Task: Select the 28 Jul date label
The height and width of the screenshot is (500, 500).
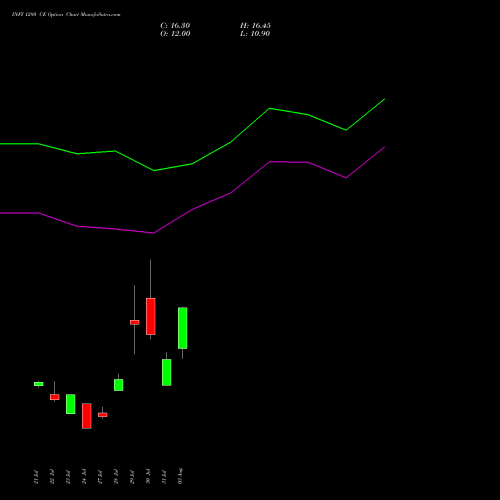Action: (116, 477)
